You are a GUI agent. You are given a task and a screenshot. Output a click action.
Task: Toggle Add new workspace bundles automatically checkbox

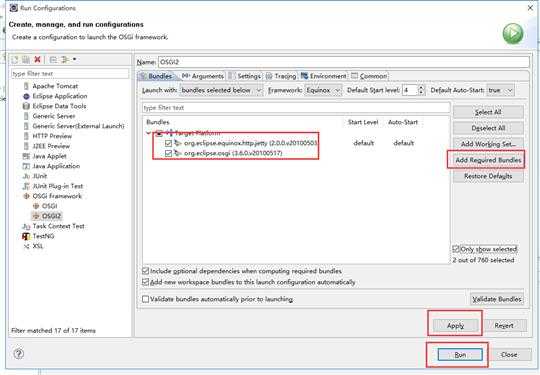146,282
